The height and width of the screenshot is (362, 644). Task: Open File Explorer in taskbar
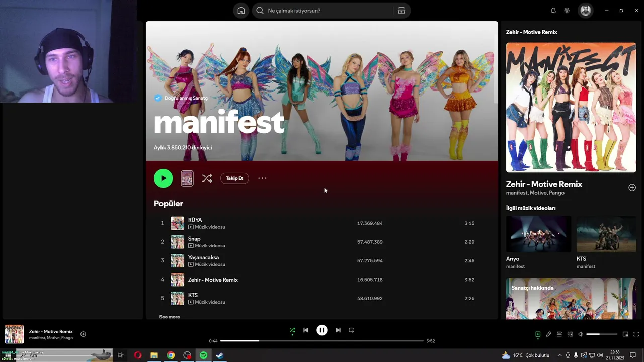tap(154, 355)
